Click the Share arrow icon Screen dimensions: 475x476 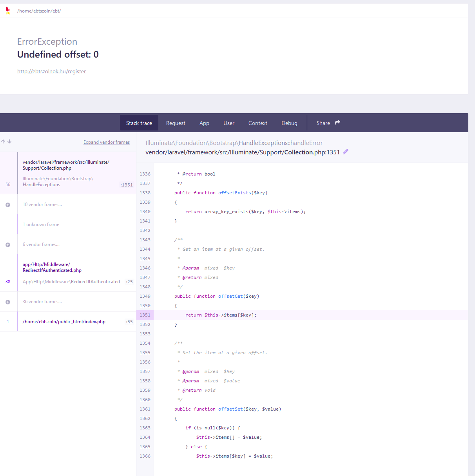click(337, 123)
